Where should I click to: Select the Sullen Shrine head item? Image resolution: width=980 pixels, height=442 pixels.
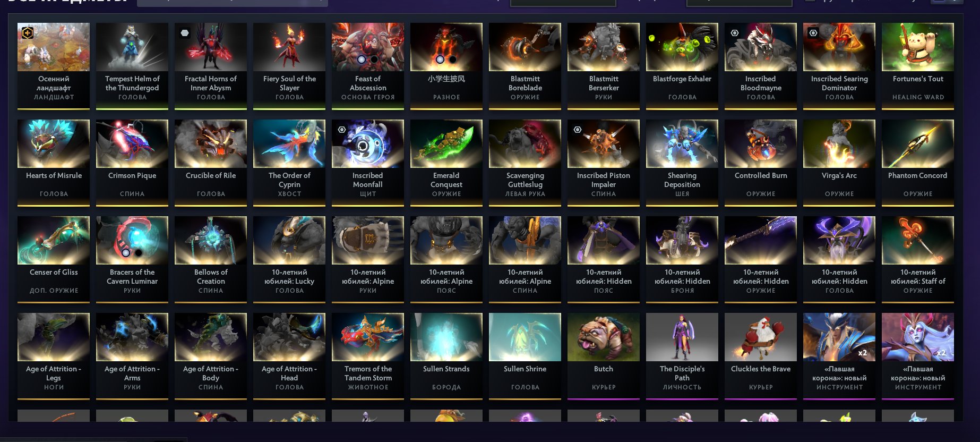(525, 355)
